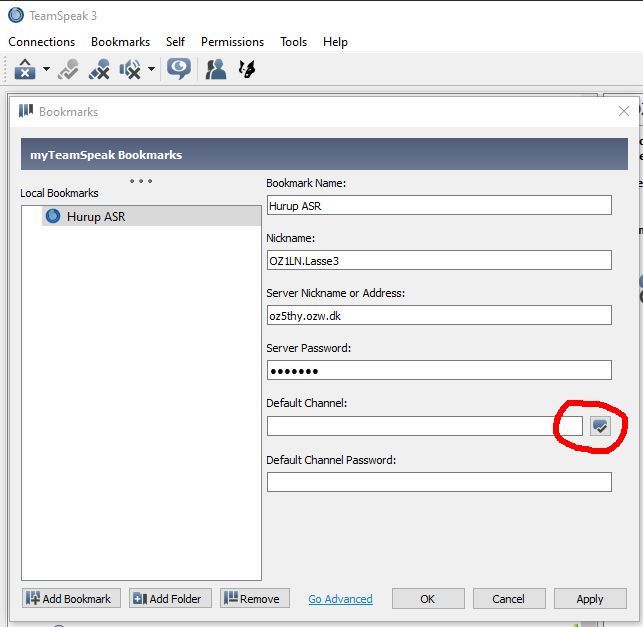Open the Help menu
This screenshot has width=643, height=627.
coord(335,42)
